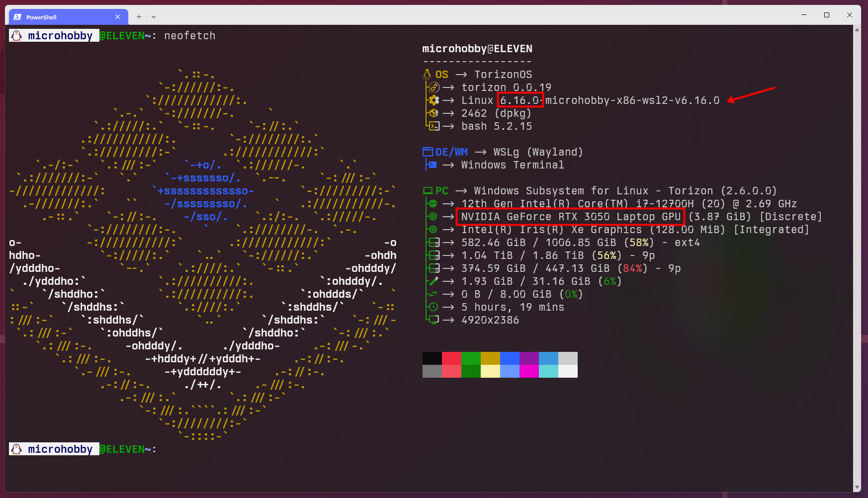Click the 2462 (dpkg) package count
The image size is (868, 498).
tap(497, 113)
